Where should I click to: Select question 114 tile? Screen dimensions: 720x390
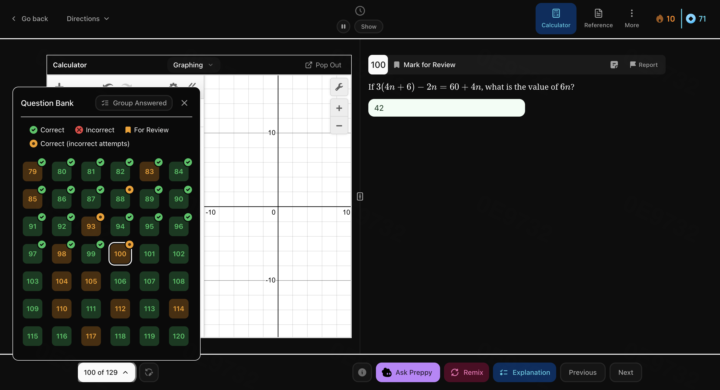click(179, 309)
